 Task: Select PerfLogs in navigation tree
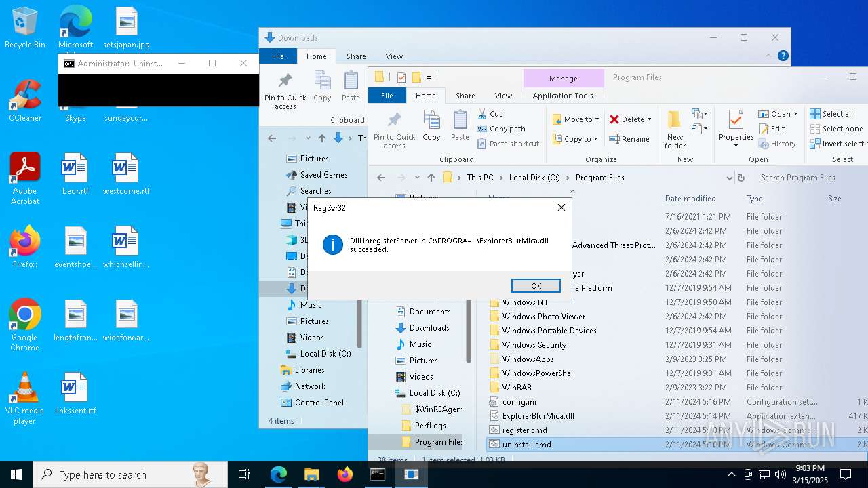pyautogui.click(x=431, y=426)
